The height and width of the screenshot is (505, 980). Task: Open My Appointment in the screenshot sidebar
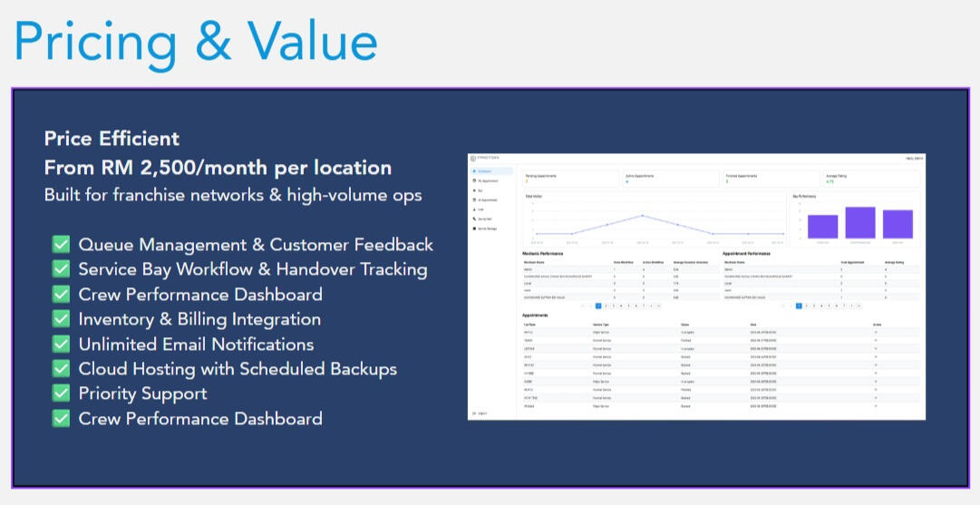tap(487, 180)
